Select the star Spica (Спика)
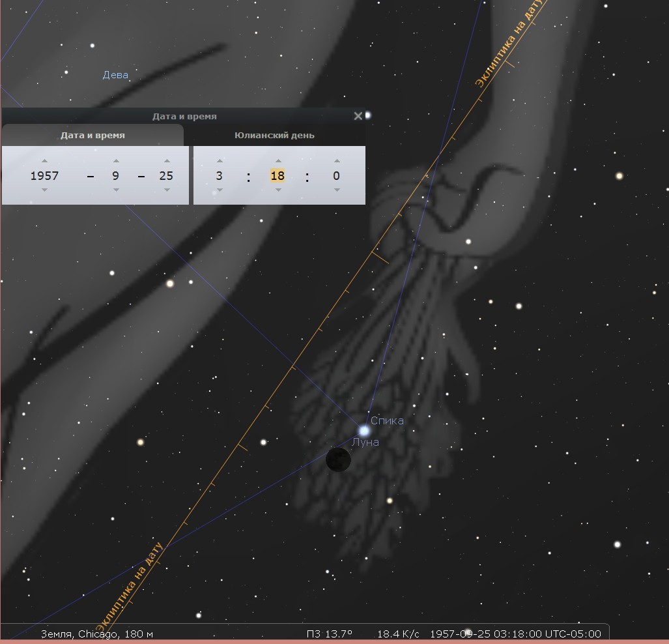This screenshot has width=669, height=644. pyautogui.click(x=364, y=430)
